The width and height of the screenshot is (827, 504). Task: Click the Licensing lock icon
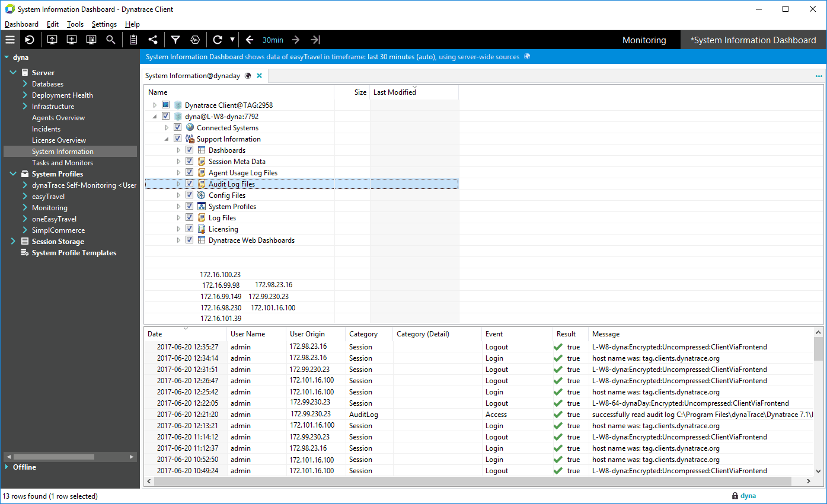pos(201,229)
